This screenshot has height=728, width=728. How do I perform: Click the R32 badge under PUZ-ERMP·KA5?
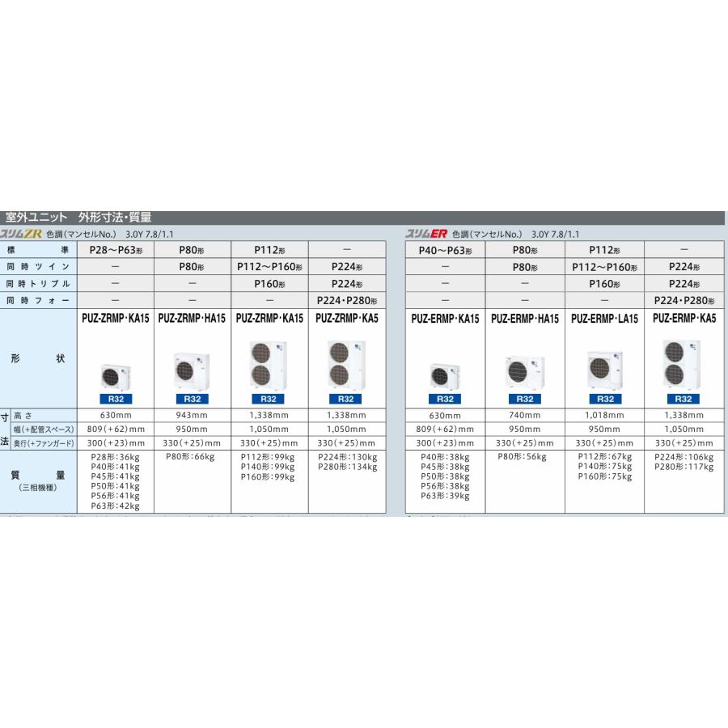pyautogui.click(x=683, y=399)
